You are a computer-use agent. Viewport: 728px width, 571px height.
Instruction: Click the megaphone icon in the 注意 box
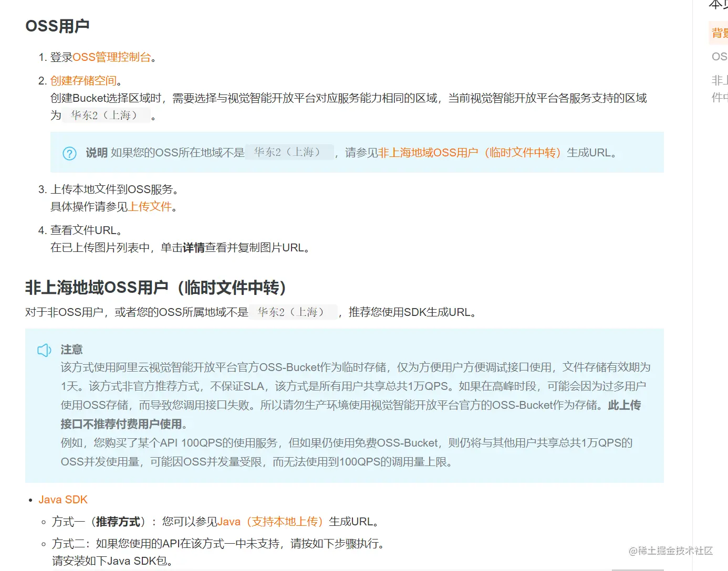click(44, 350)
